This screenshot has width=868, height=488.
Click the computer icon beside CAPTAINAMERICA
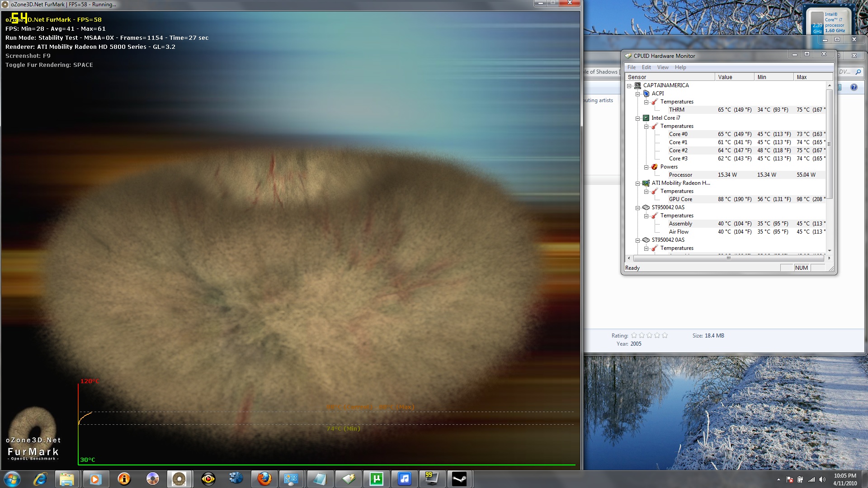tap(637, 85)
